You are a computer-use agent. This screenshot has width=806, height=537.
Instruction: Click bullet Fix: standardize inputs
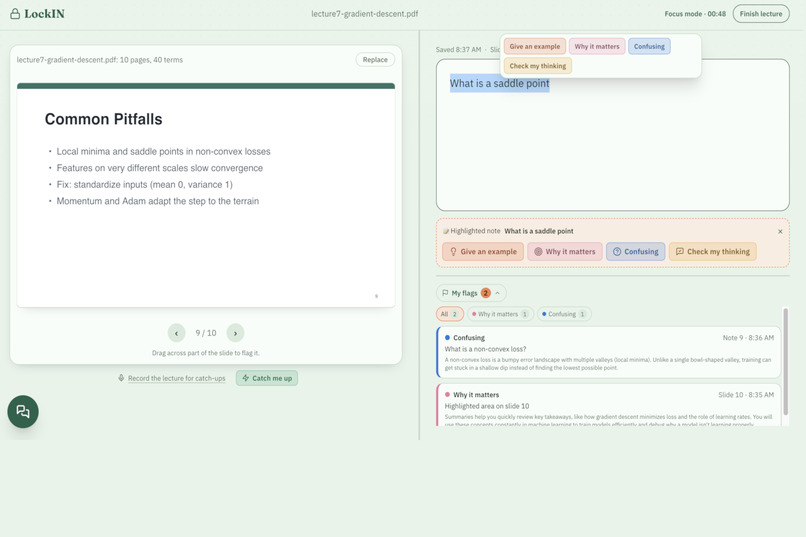point(144,184)
